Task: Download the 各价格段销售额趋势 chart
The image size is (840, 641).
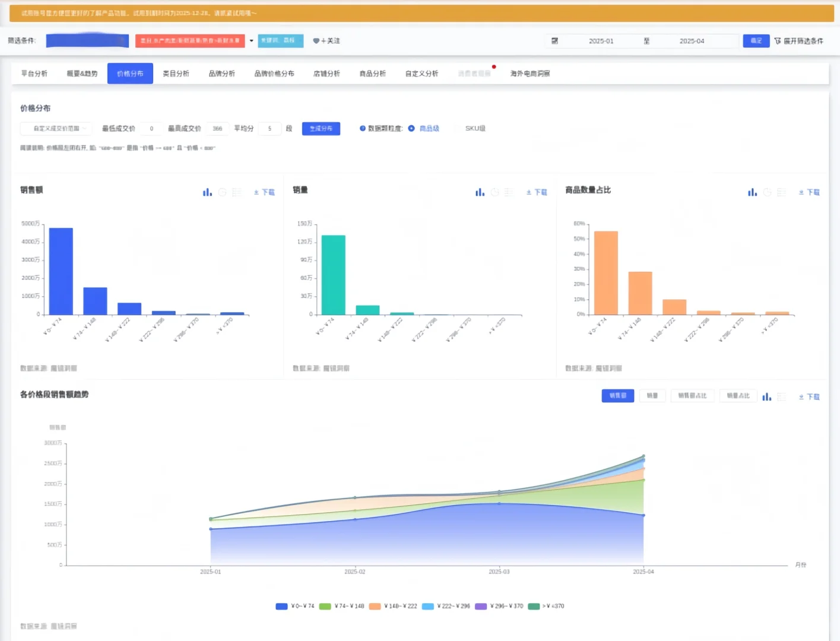Action: (809, 396)
